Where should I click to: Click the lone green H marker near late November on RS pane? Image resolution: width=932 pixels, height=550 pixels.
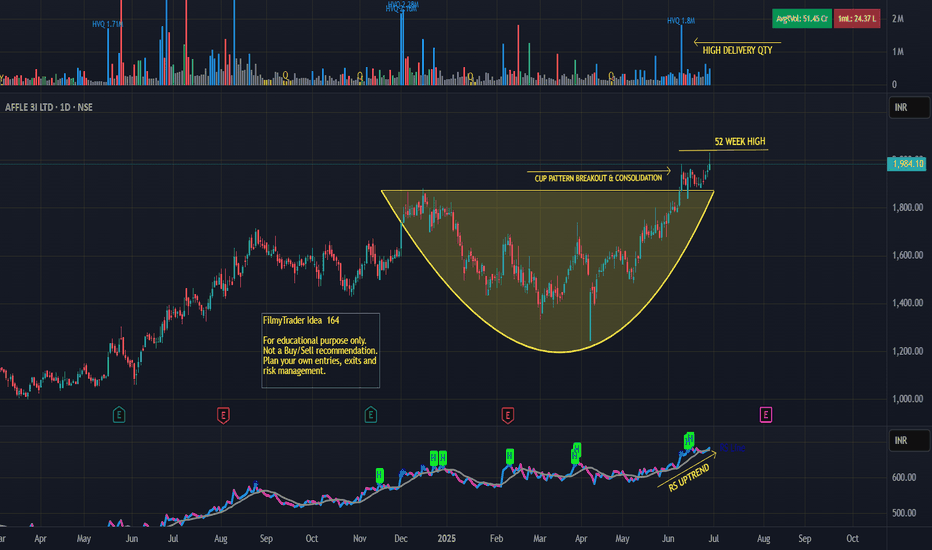tap(380, 475)
